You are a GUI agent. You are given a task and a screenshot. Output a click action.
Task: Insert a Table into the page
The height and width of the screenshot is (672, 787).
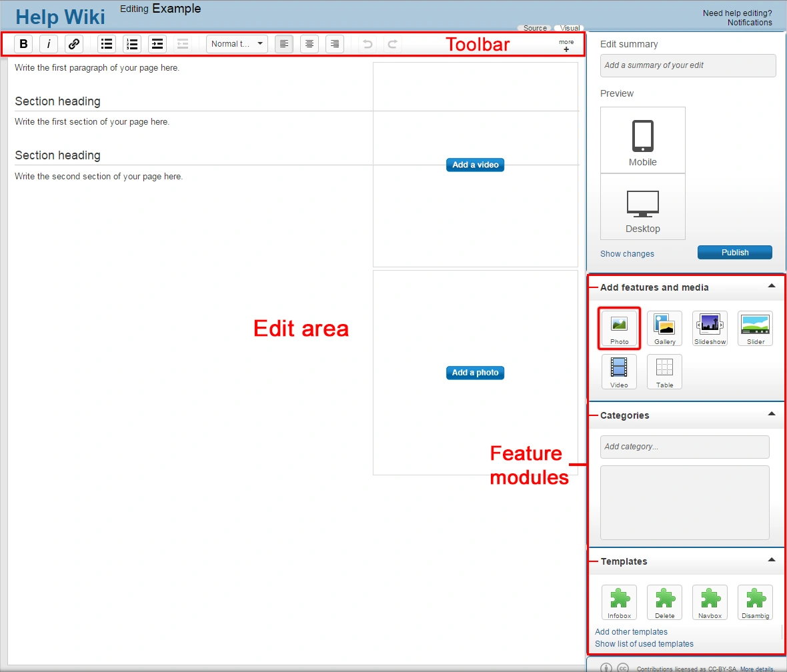coord(664,371)
